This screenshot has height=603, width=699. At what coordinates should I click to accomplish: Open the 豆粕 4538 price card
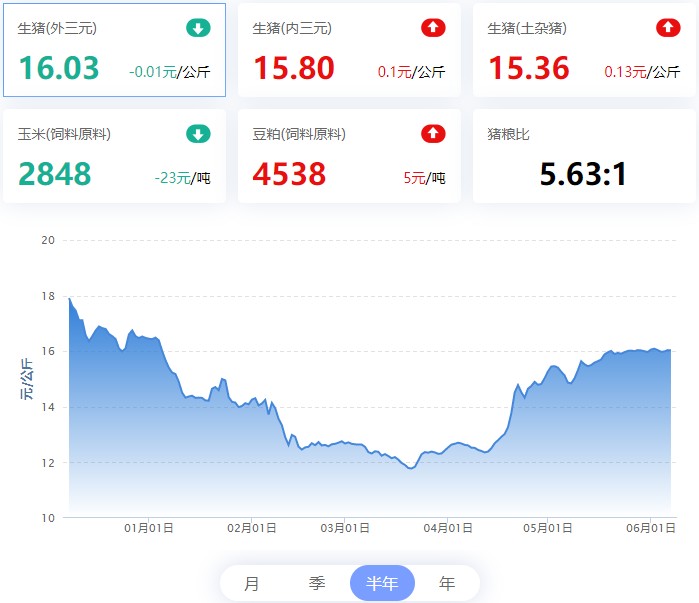pyautogui.click(x=349, y=156)
